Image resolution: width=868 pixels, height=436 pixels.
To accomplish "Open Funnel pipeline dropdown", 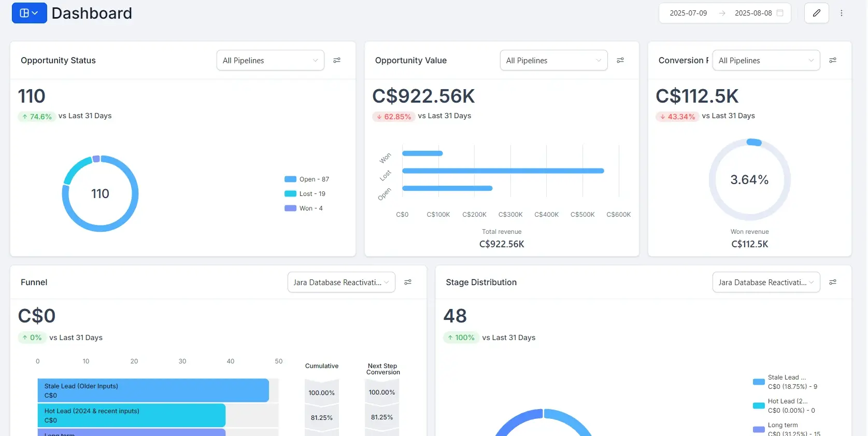I will (341, 282).
